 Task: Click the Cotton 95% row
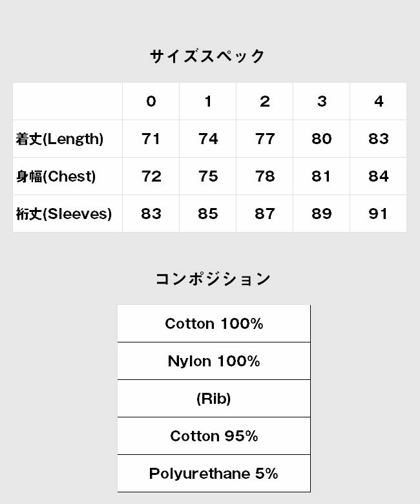(x=214, y=436)
